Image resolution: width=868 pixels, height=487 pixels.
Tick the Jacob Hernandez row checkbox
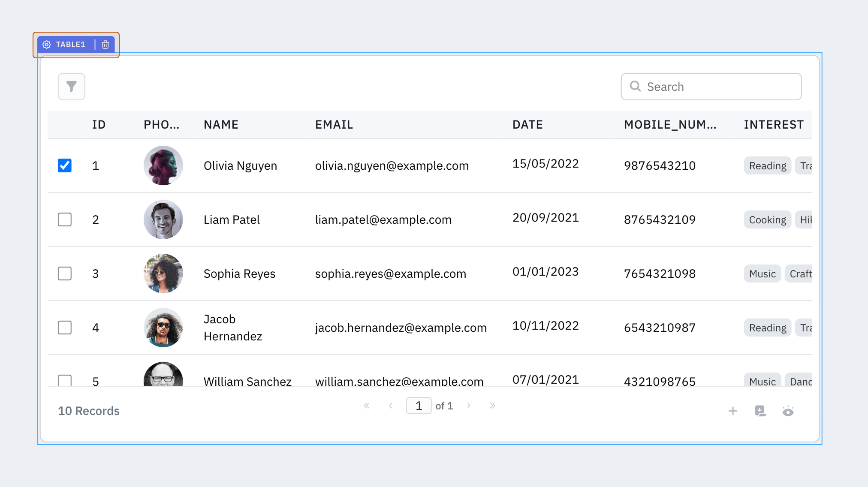[x=65, y=328]
